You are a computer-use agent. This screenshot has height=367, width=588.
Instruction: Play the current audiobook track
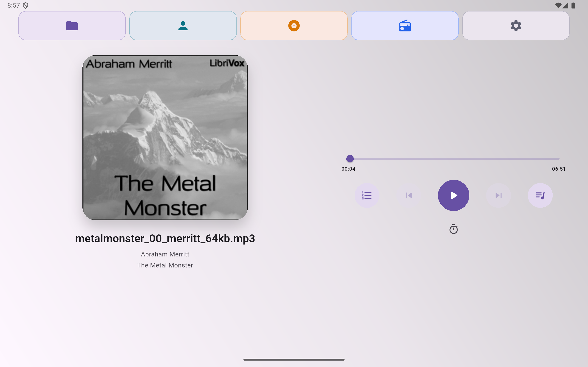click(x=453, y=195)
